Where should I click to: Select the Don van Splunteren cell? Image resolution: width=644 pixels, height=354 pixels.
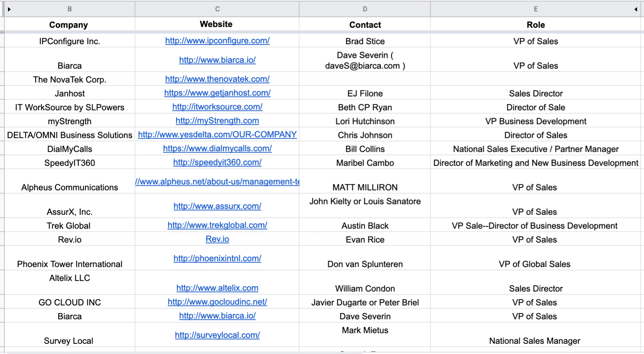tap(365, 258)
